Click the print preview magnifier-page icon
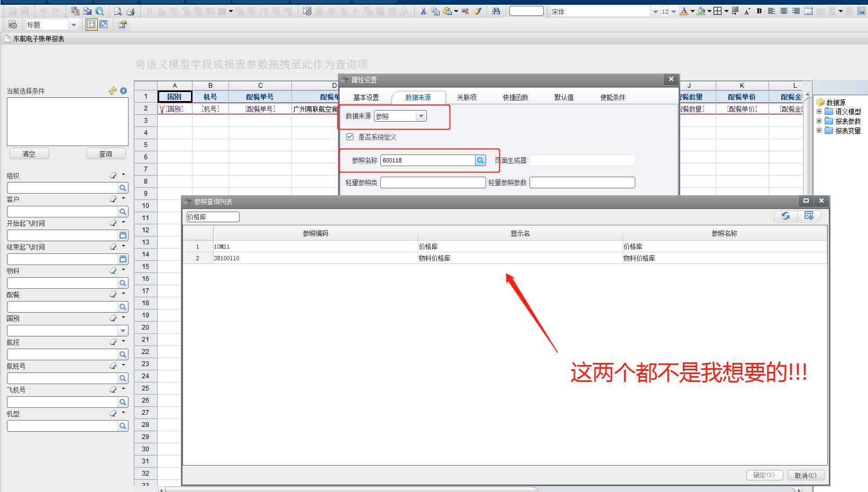This screenshot has width=868, height=492. pos(118,11)
